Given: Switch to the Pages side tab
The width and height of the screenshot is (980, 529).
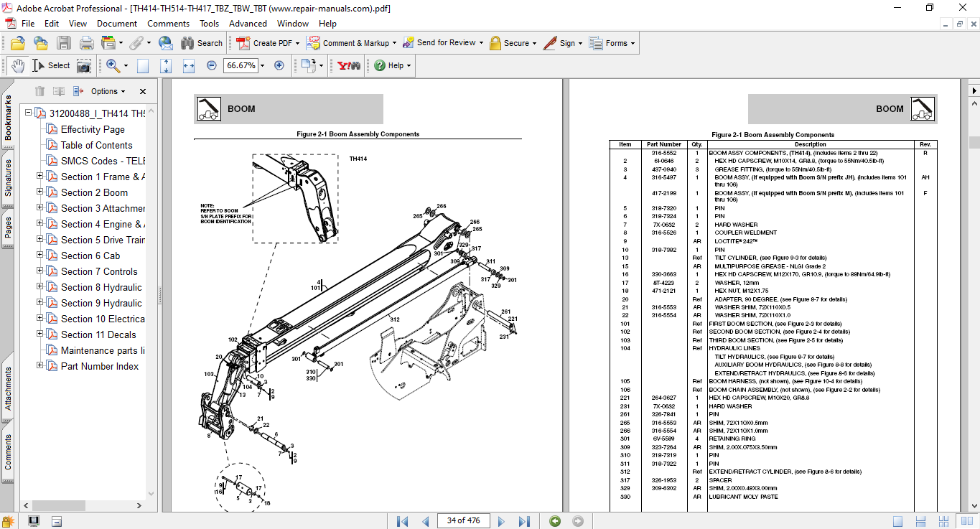Looking at the screenshot, I should 8,228.
